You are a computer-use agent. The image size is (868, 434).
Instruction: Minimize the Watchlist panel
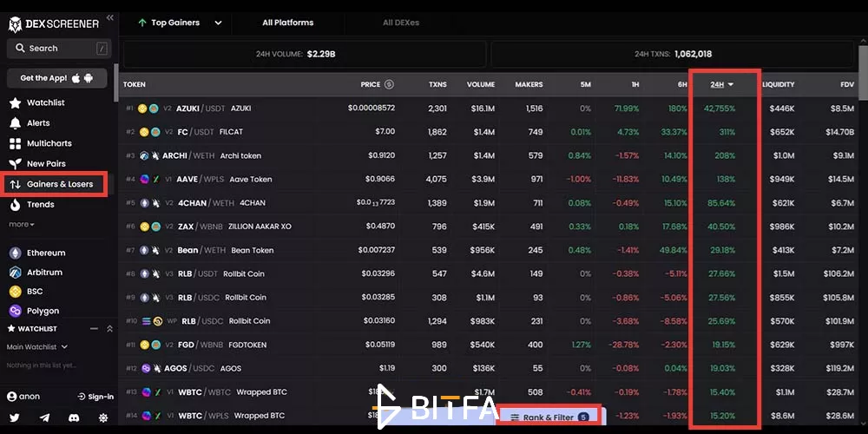[x=94, y=329]
